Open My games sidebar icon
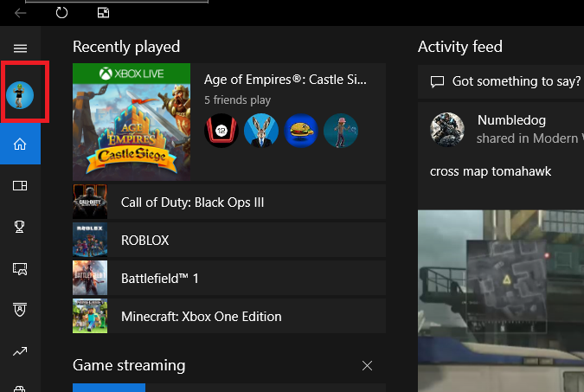584x392 pixels. (20, 185)
